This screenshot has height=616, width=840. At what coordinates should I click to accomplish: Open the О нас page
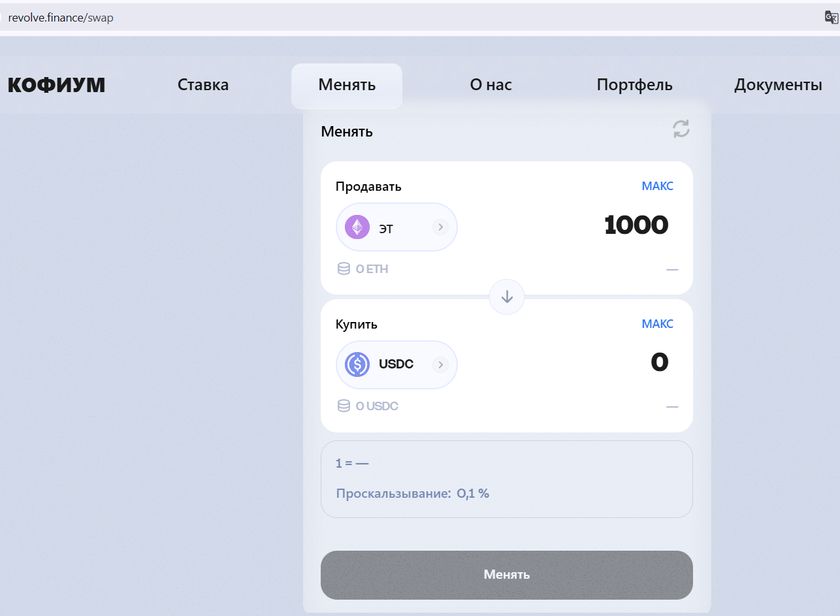(491, 85)
